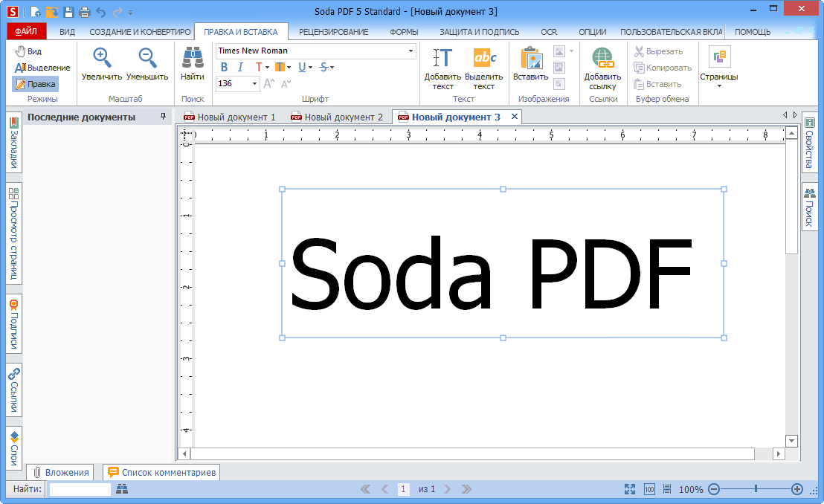Open the ФОРМЫ ribbon tab
Viewport: 824px width, 504px height.
[x=404, y=31]
